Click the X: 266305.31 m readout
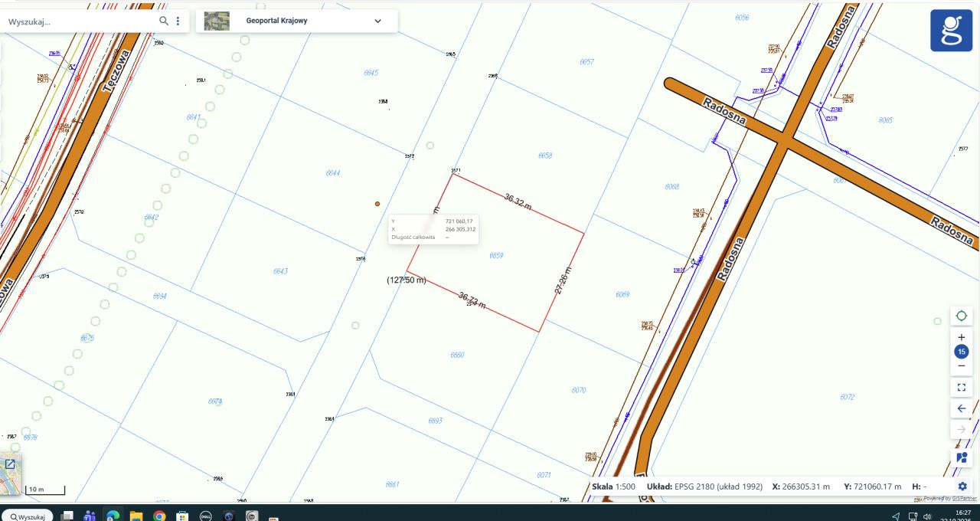Image resolution: width=980 pixels, height=521 pixels. pyautogui.click(x=801, y=486)
